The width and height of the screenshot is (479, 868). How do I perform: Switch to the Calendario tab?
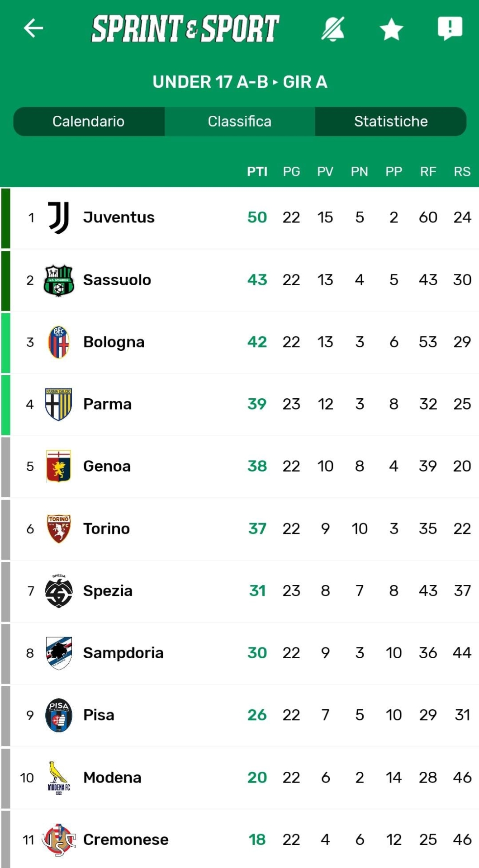point(89,121)
